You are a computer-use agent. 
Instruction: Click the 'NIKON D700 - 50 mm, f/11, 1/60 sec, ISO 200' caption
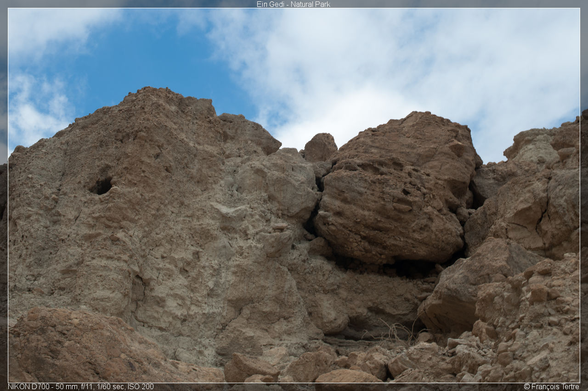(81, 387)
